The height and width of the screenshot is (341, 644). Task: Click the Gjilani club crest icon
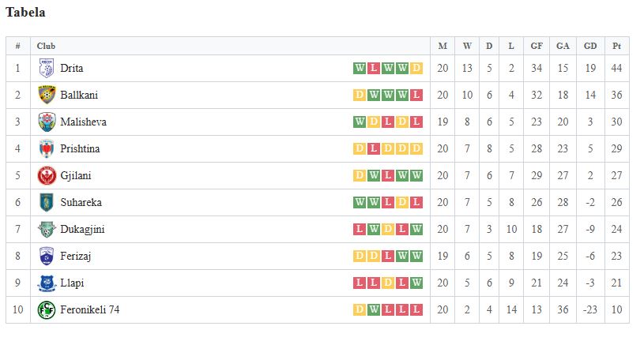point(47,176)
